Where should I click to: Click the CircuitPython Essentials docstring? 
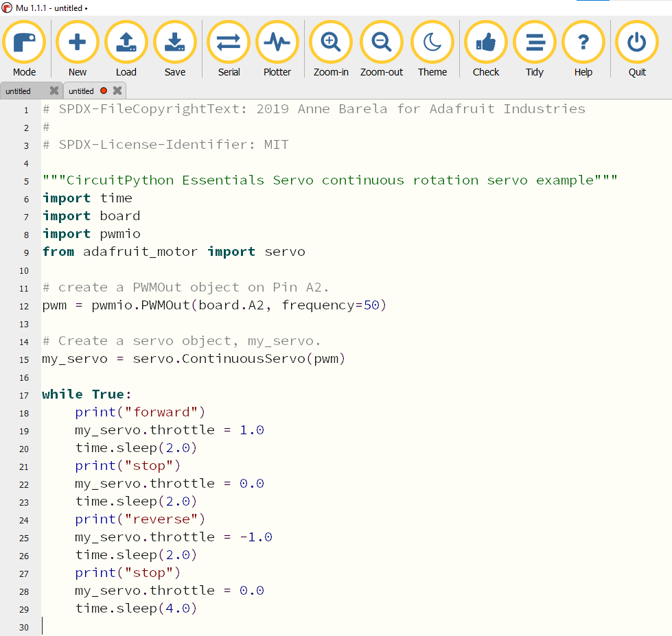pos(330,180)
